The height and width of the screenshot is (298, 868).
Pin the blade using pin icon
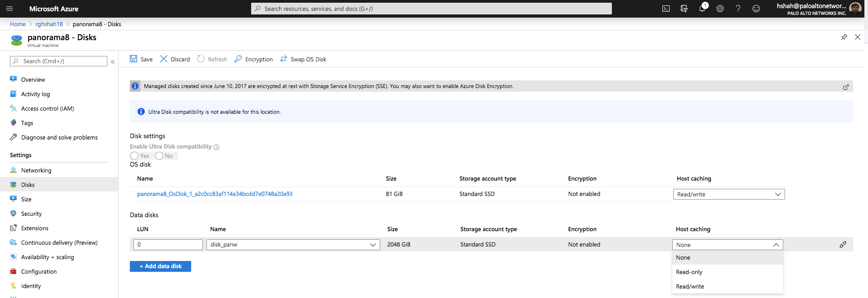(x=844, y=37)
